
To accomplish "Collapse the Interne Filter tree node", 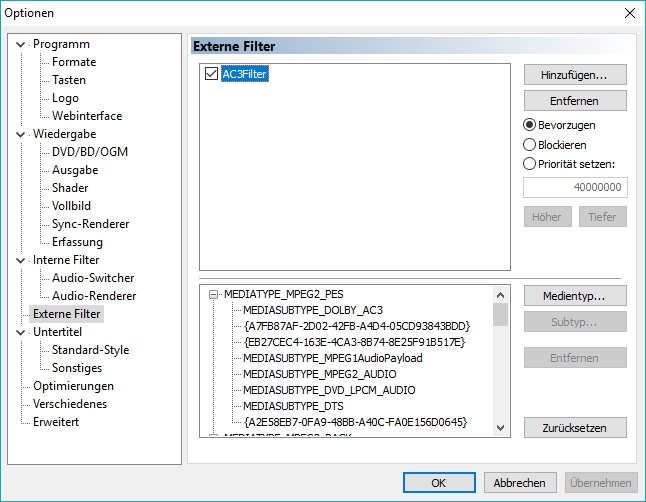I will 20,260.
